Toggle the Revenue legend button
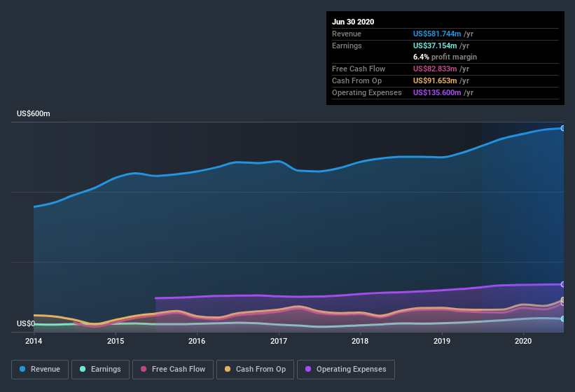The width and height of the screenshot is (575, 392). click(40, 370)
